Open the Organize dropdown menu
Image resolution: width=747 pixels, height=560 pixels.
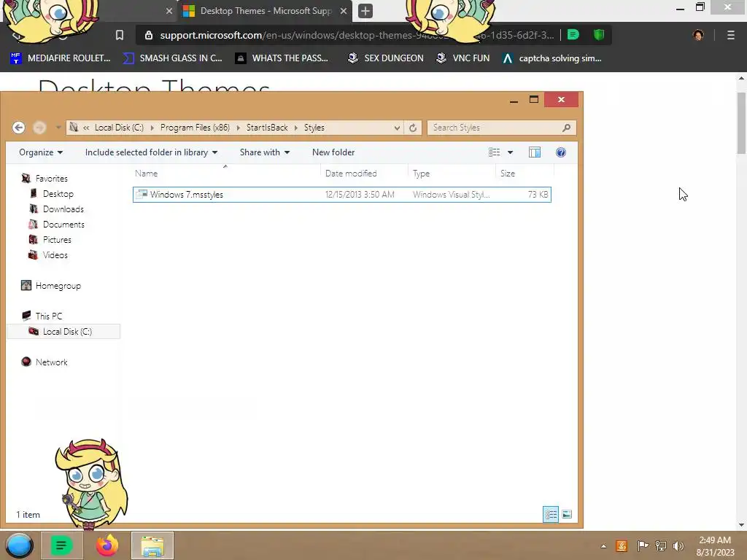41,152
